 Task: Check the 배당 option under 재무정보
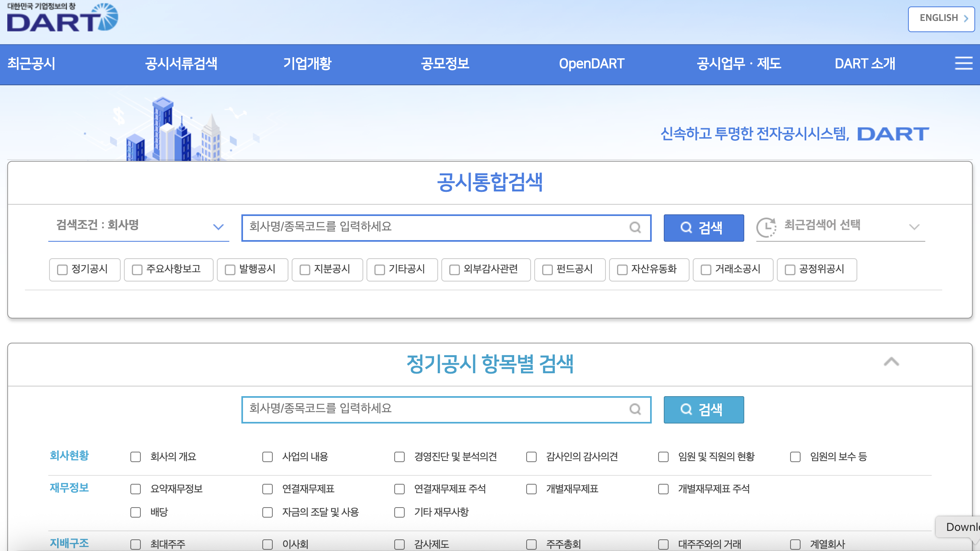[x=135, y=512]
